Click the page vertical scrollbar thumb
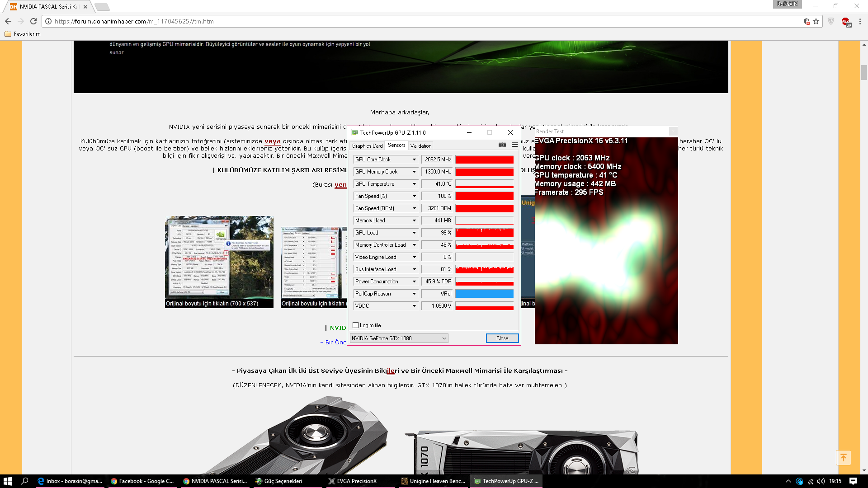The image size is (868, 488). [x=864, y=72]
